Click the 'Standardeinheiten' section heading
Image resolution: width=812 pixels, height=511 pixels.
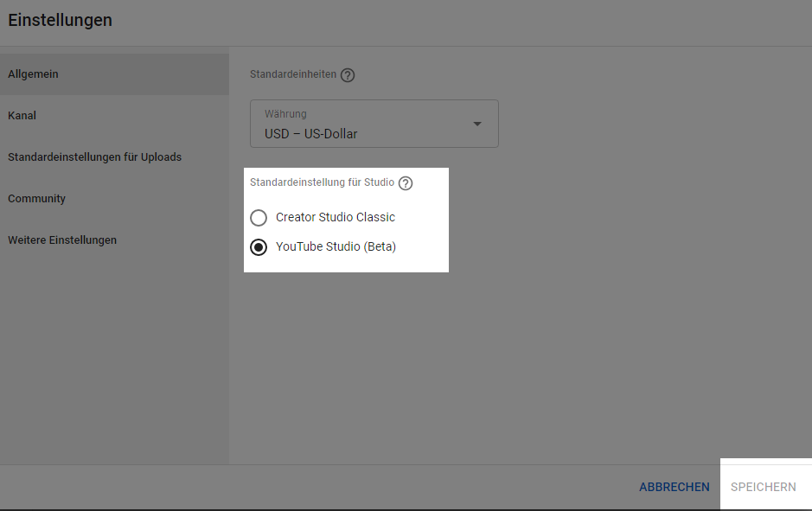coord(292,75)
